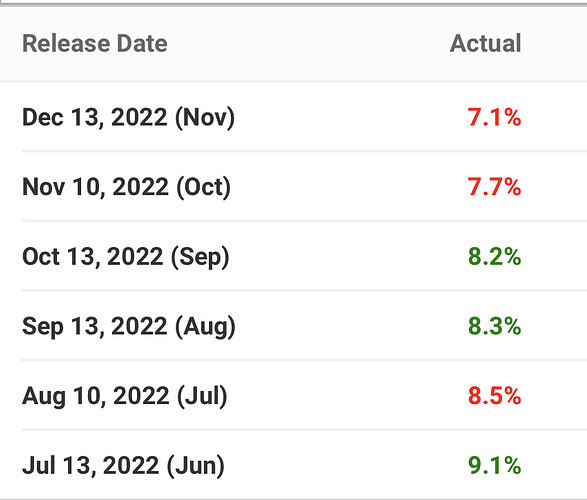Click the (Jun) period label
This screenshot has width=587, height=500.
coord(195,466)
